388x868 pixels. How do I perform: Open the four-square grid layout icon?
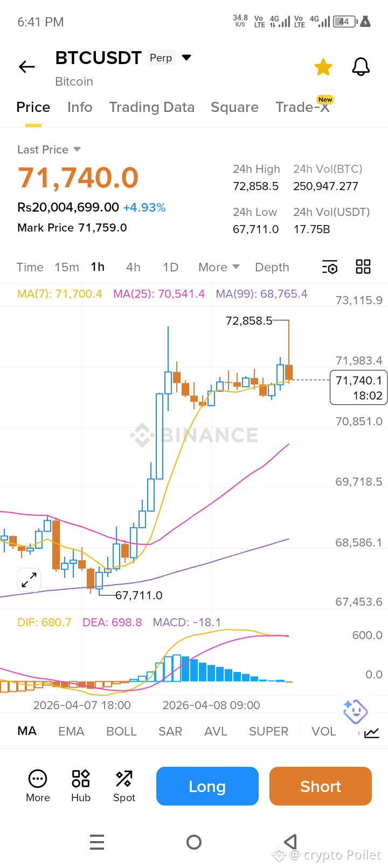tap(363, 267)
